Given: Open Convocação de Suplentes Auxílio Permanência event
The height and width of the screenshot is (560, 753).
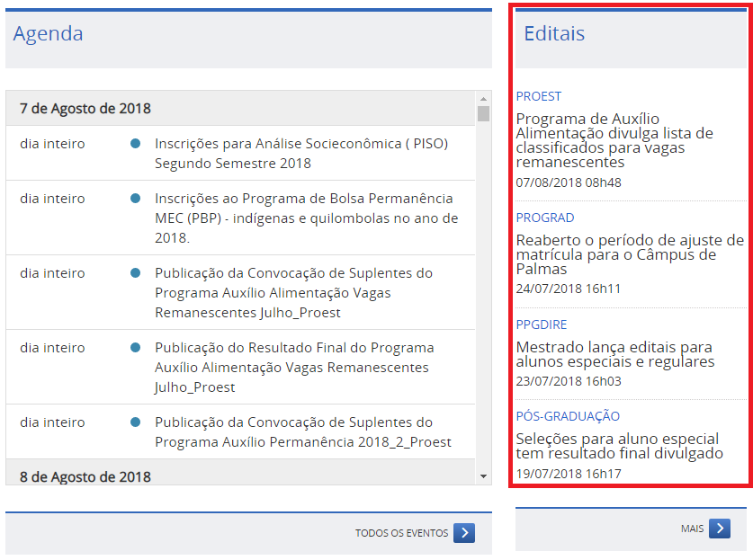Looking at the screenshot, I should click(x=302, y=432).
